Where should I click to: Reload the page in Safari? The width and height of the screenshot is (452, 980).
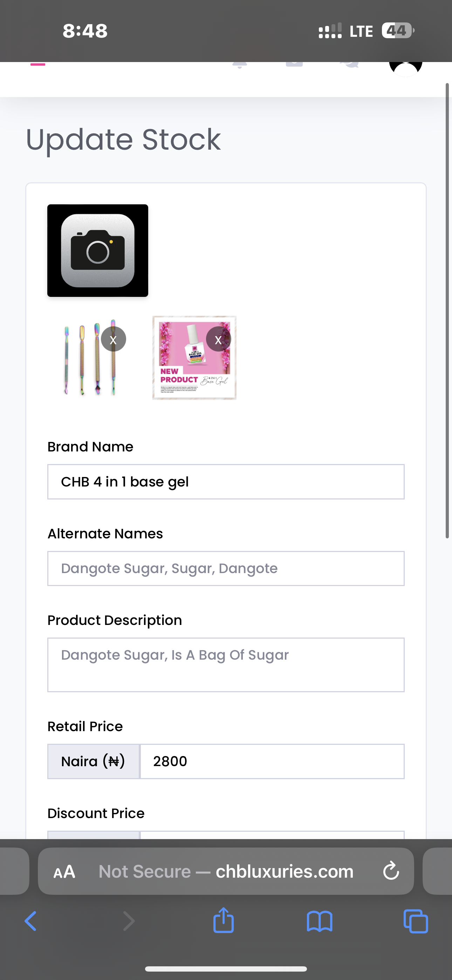coord(391,871)
